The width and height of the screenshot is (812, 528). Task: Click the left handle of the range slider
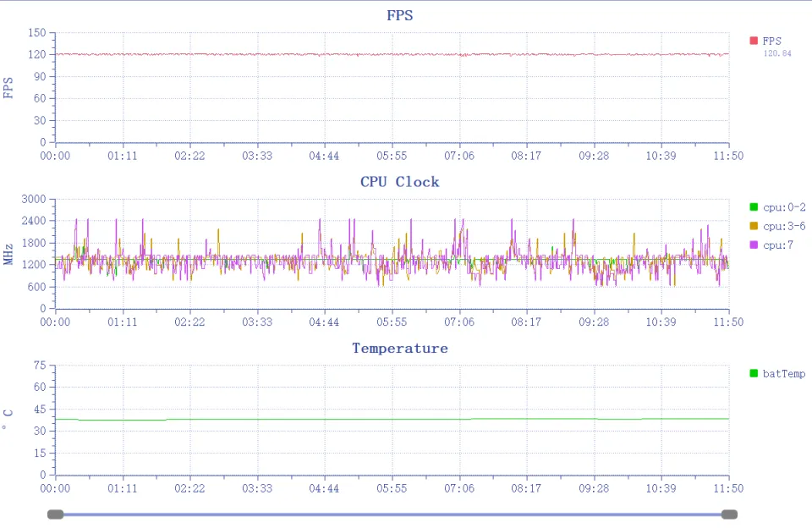tap(56, 514)
